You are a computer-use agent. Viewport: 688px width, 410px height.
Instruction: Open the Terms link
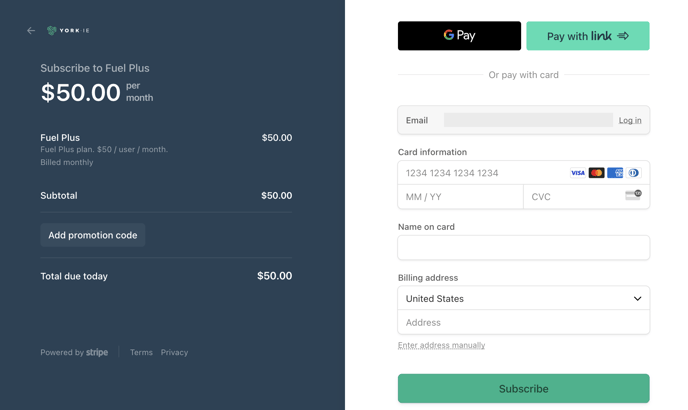coord(141,352)
